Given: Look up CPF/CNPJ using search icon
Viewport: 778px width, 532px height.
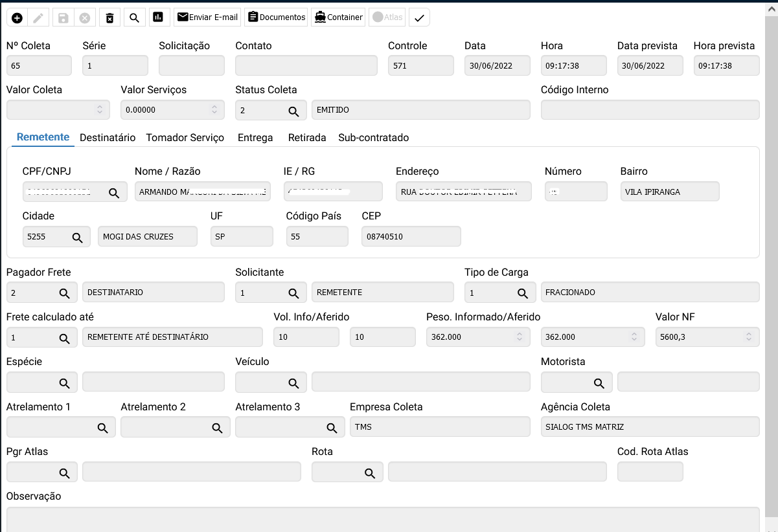Looking at the screenshot, I should [x=114, y=193].
